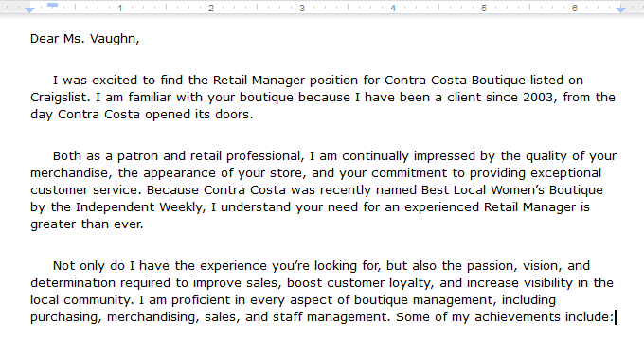Click the word 'merchandise,' in the second paragraph
The image size is (644, 341).
coord(69,173)
